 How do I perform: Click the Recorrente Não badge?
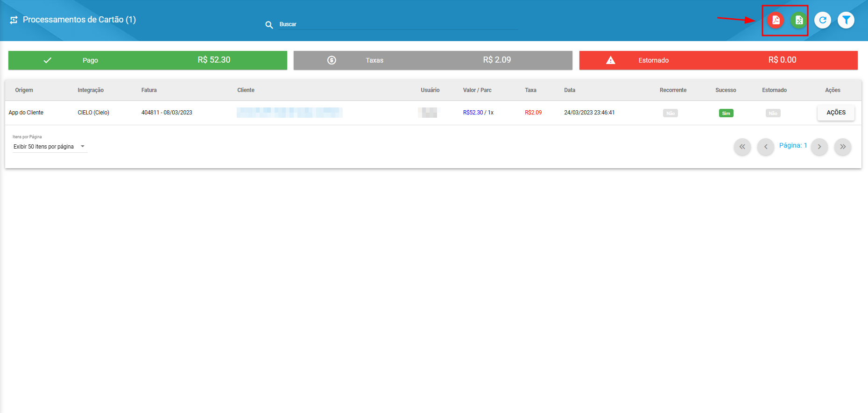670,113
